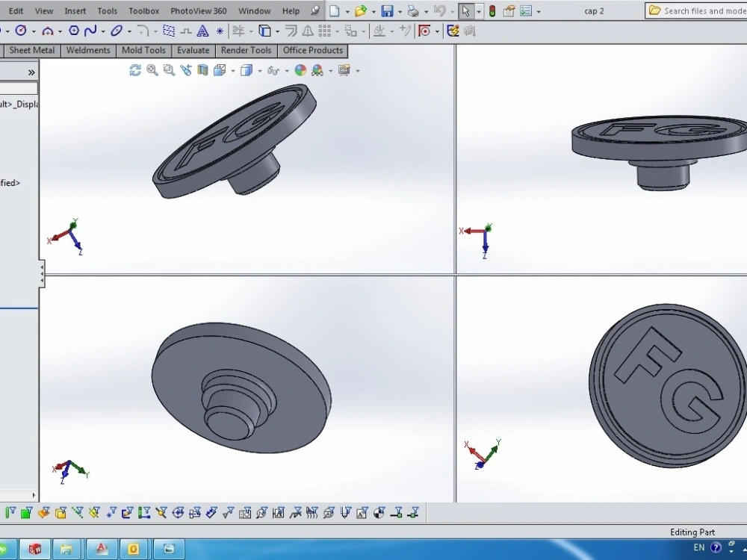Viewport: 747px width, 560px height.
Task: Expand the Open file dropdown arrow
Action: tap(373, 11)
